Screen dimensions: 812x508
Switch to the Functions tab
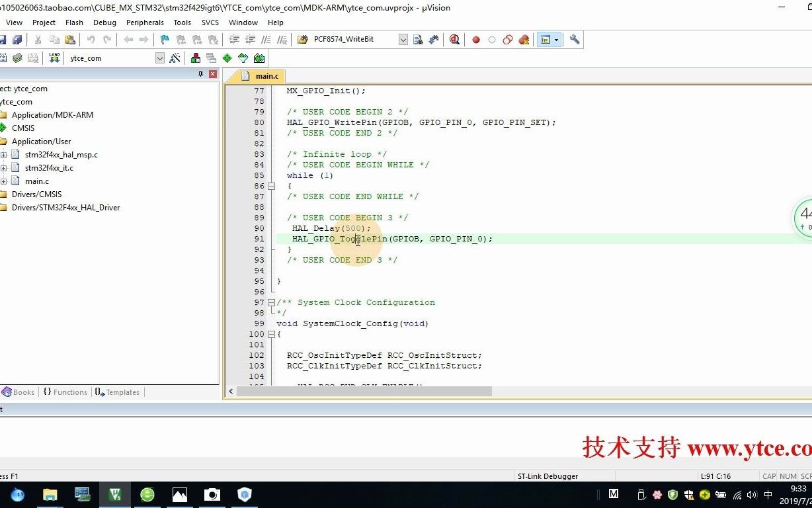point(65,392)
